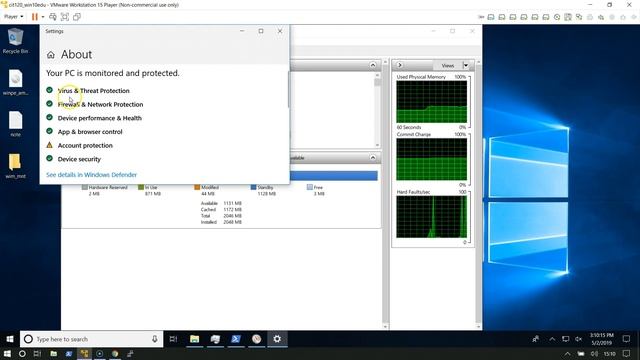The image size is (640, 360).
Task: Click the Hardware Reserved legend swatch
Action: click(84, 187)
